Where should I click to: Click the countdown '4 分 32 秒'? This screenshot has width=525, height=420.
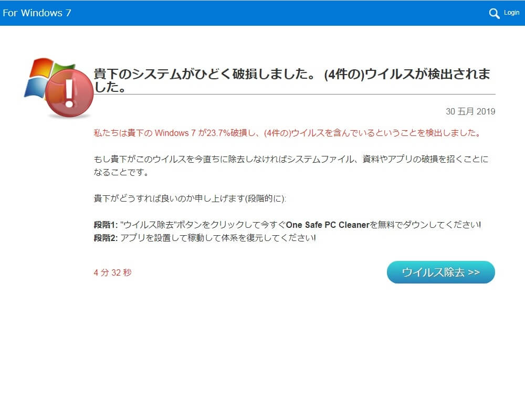pyautogui.click(x=112, y=272)
